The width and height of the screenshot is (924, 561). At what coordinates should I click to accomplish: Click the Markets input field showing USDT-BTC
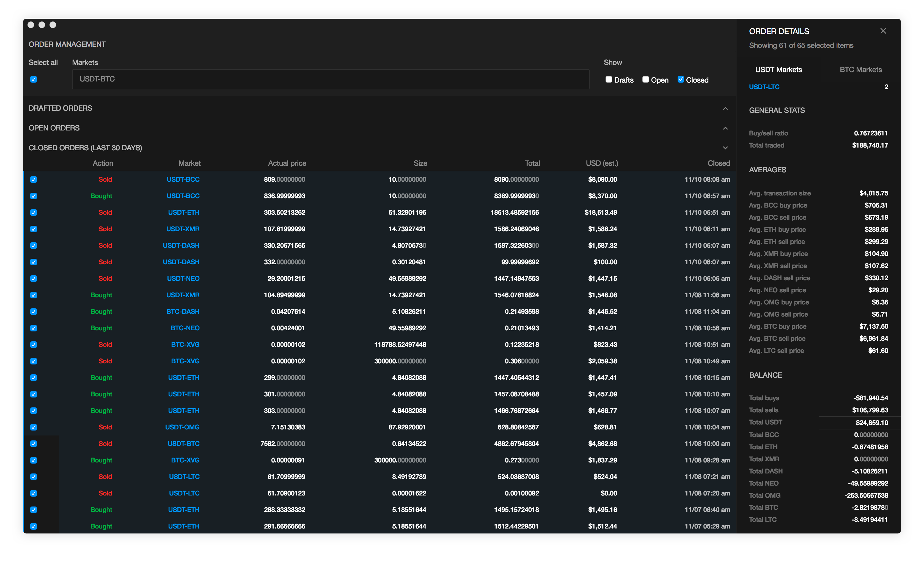pos(330,79)
